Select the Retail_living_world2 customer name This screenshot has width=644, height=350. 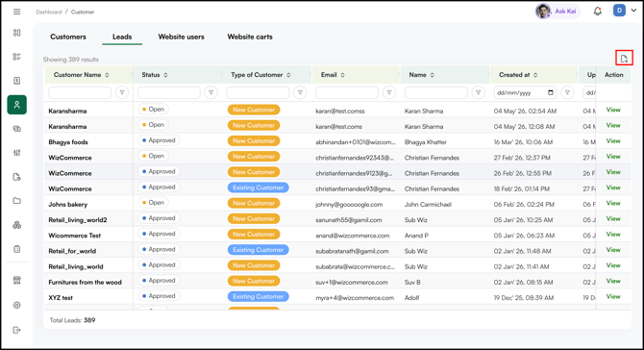click(78, 220)
